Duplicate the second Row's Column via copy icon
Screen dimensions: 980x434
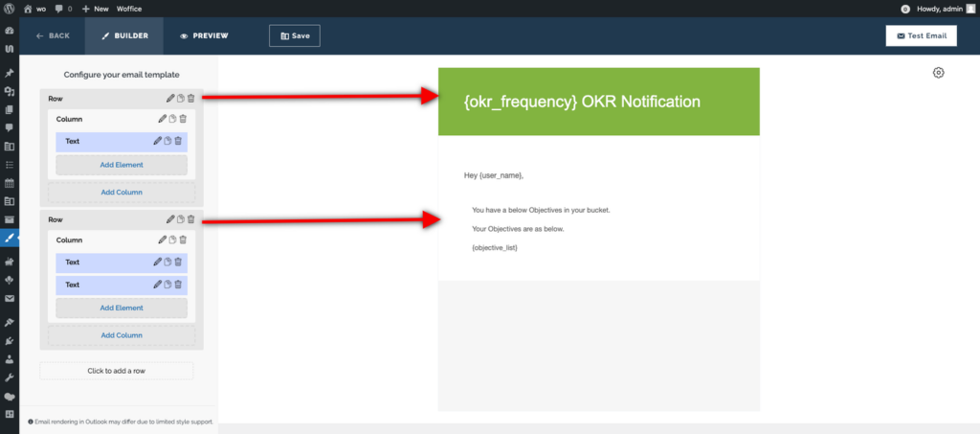pyautogui.click(x=171, y=240)
